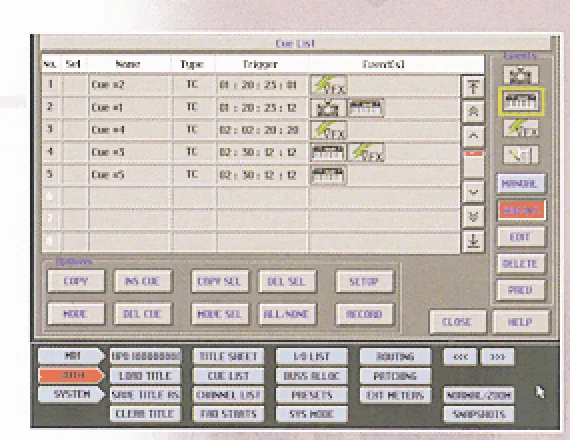570x440 pixels.
Task: Click the COPY SEL button
Action: 220,281
